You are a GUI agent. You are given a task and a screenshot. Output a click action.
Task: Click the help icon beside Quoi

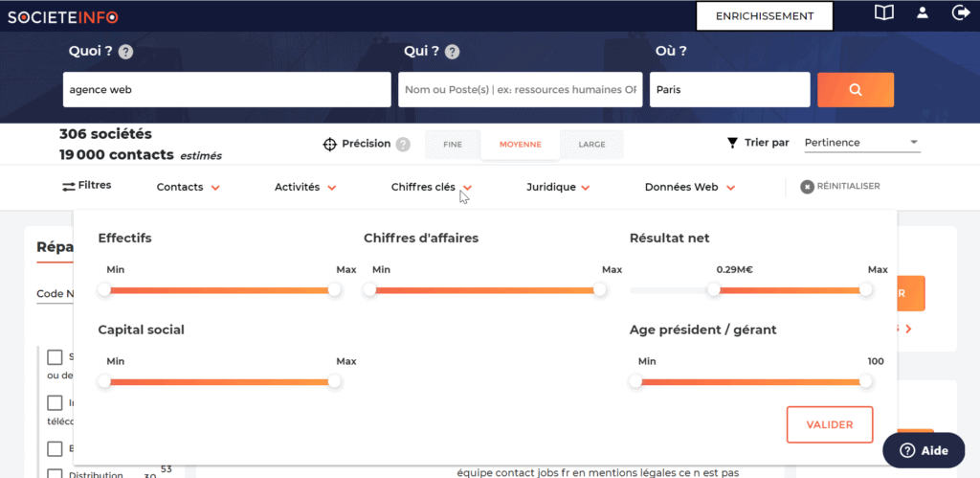coord(125,53)
